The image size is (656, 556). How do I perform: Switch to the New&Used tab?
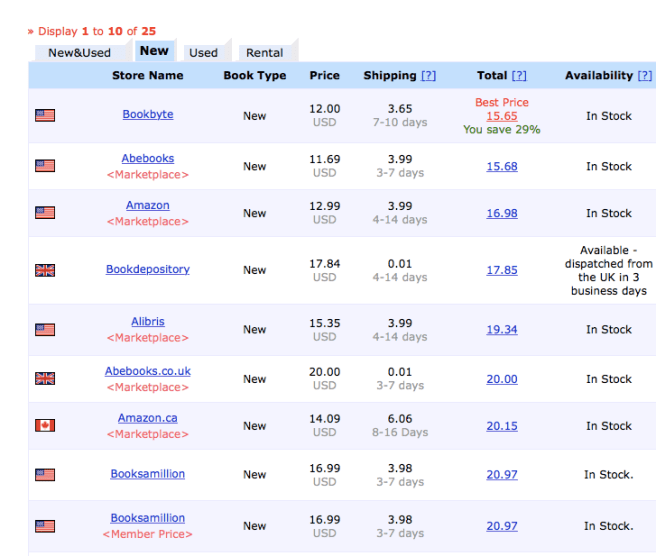pos(79,53)
